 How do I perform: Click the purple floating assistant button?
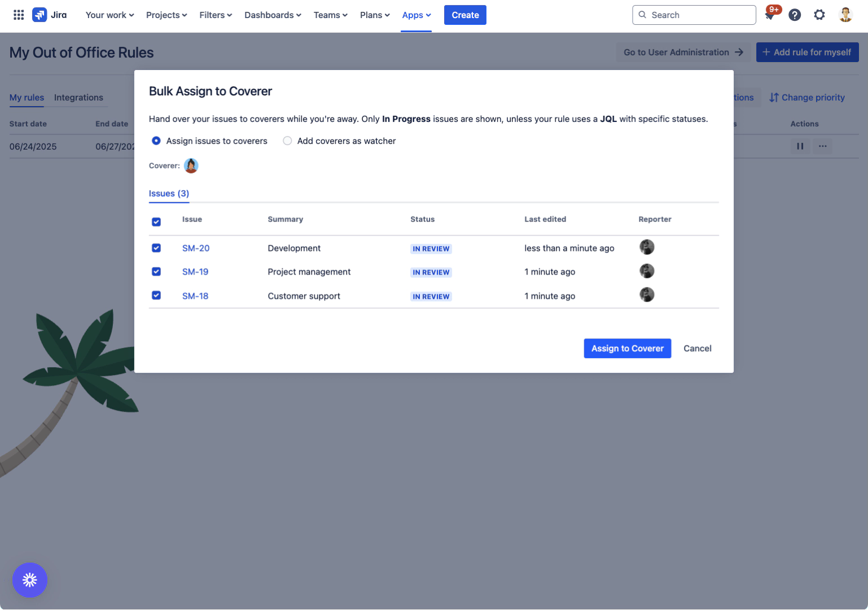point(30,580)
